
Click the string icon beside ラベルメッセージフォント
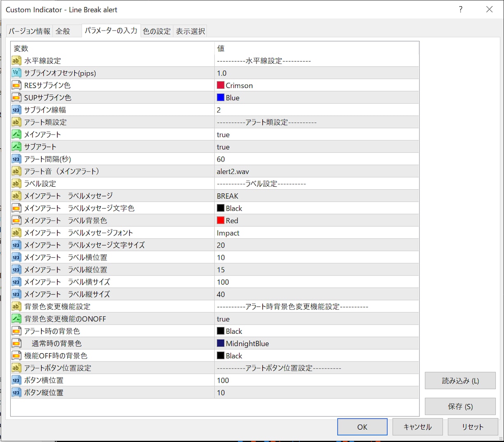coord(16,233)
